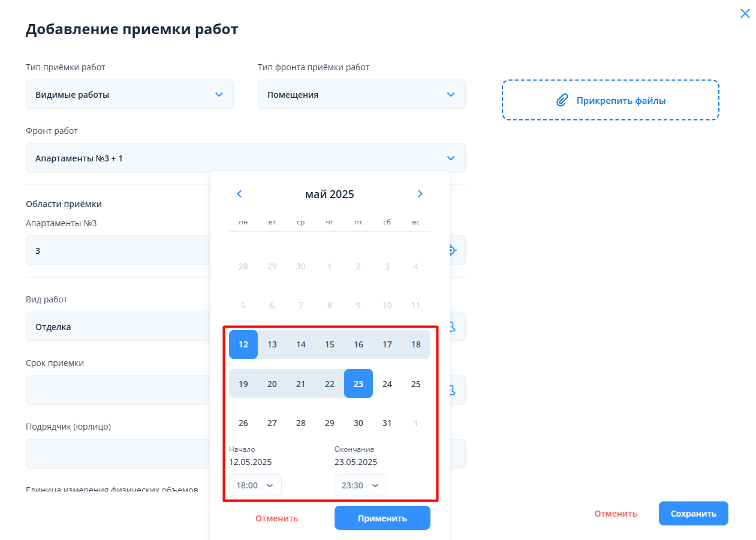756x540 pixels.
Task: Cancel the calendar date selection
Action: tap(276, 518)
